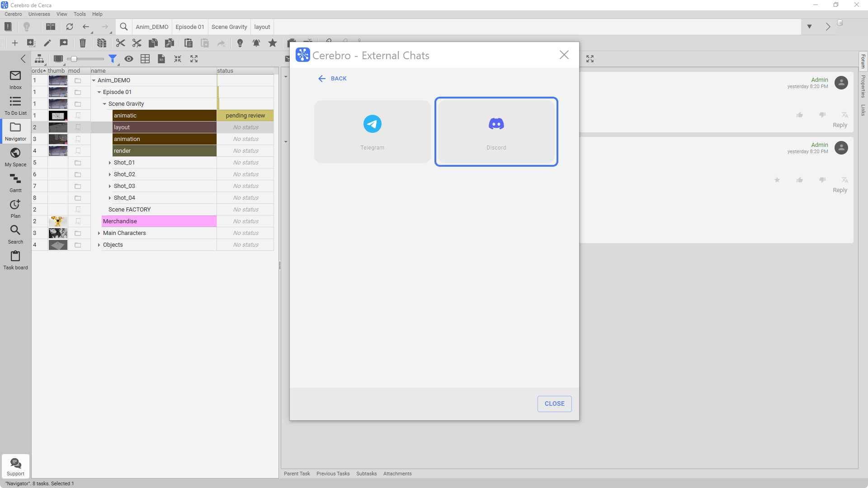Click the bell notification icon in toolbar
Image resolution: width=868 pixels, height=488 pixels.
pos(256,43)
